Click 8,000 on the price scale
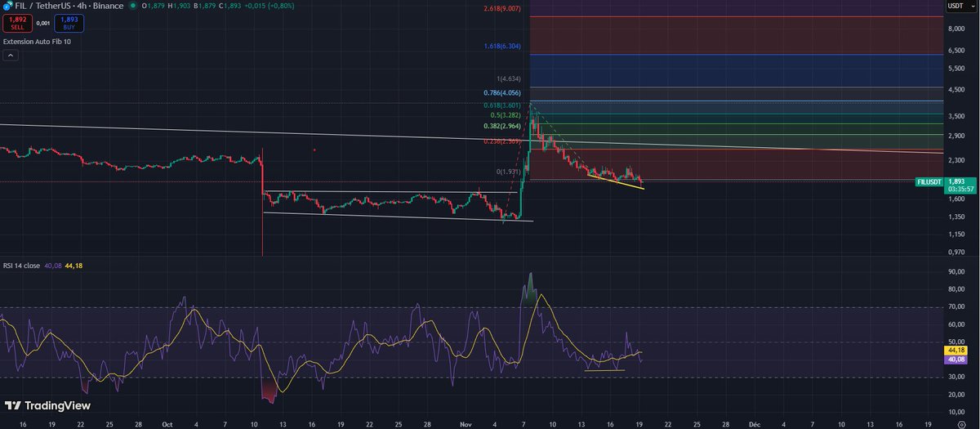 tap(956, 29)
